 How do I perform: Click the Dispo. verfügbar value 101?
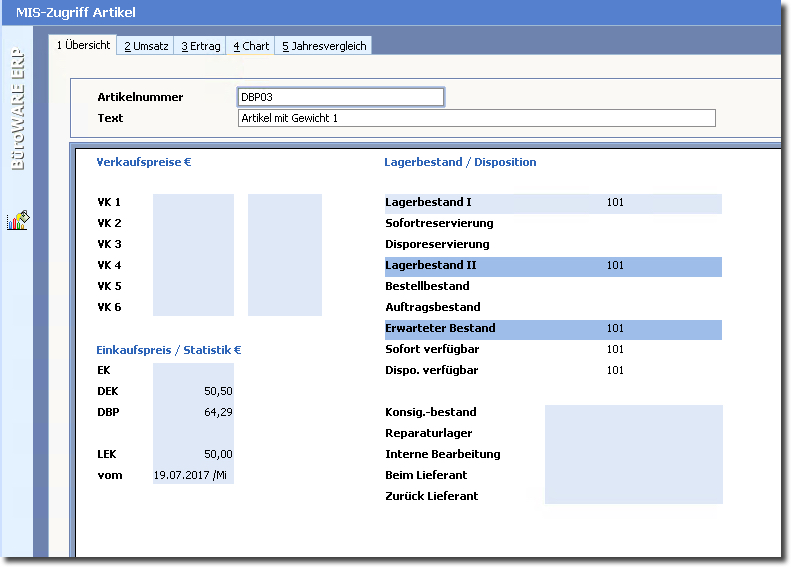pos(615,371)
